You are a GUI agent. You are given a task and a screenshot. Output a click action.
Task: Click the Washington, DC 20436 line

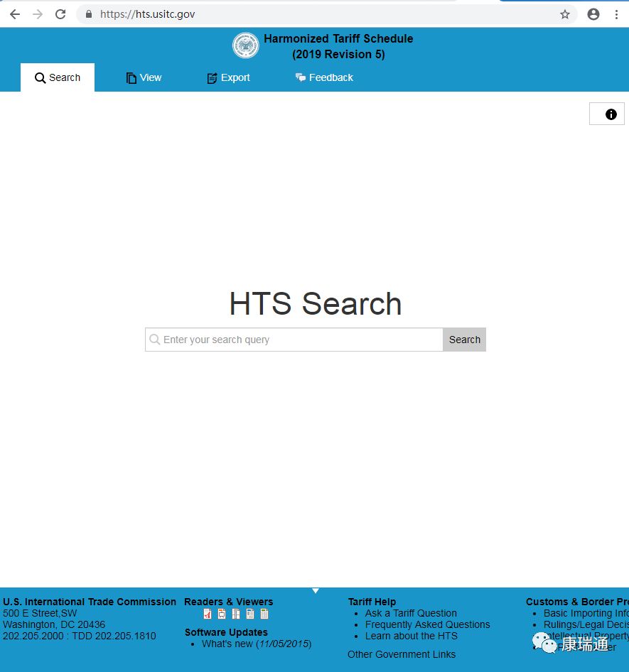(x=54, y=624)
